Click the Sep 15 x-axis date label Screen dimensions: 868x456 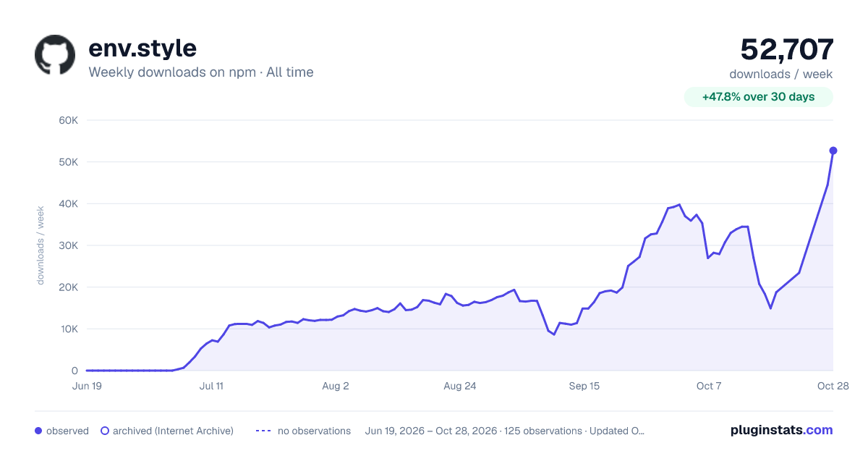coord(584,386)
